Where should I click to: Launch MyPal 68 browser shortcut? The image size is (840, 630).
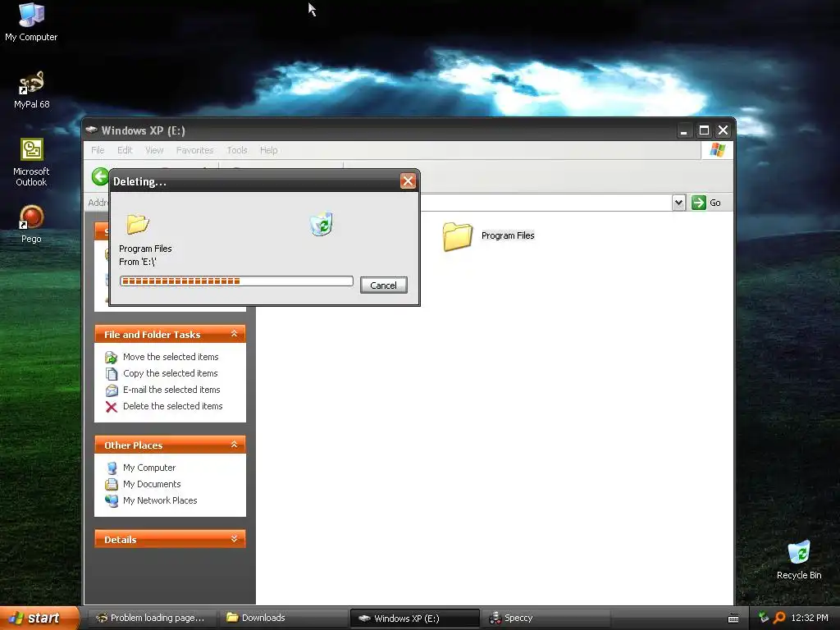tap(32, 89)
